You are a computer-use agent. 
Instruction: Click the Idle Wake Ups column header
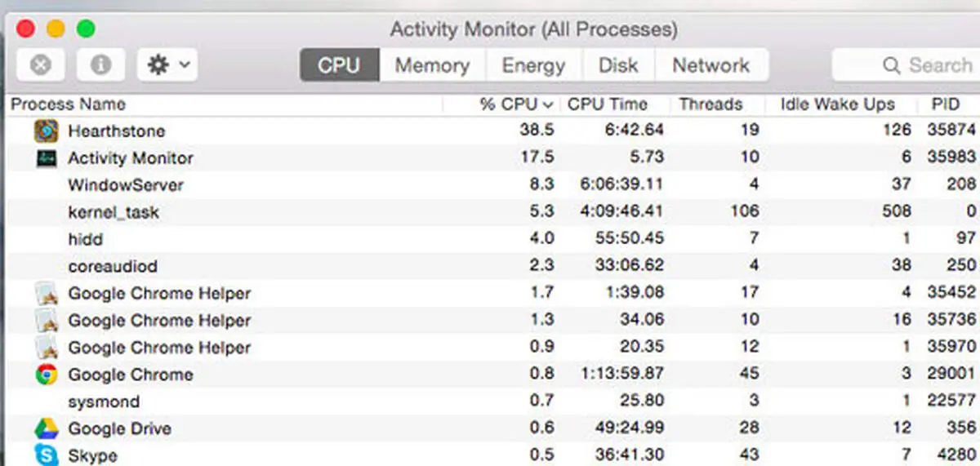pyautogui.click(x=837, y=104)
